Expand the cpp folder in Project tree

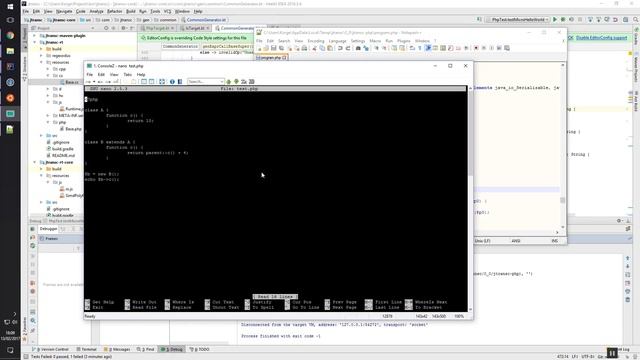pyautogui.click(x=48, y=69)
